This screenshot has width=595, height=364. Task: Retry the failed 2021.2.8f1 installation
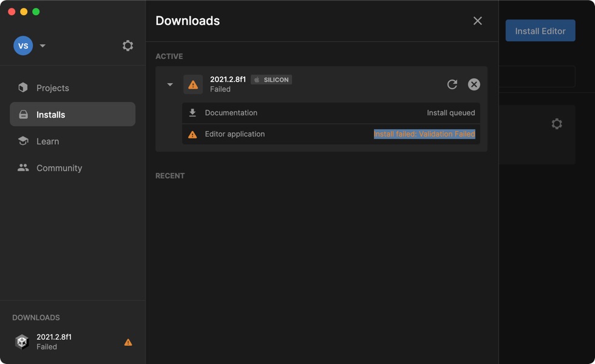coord(452,84)
